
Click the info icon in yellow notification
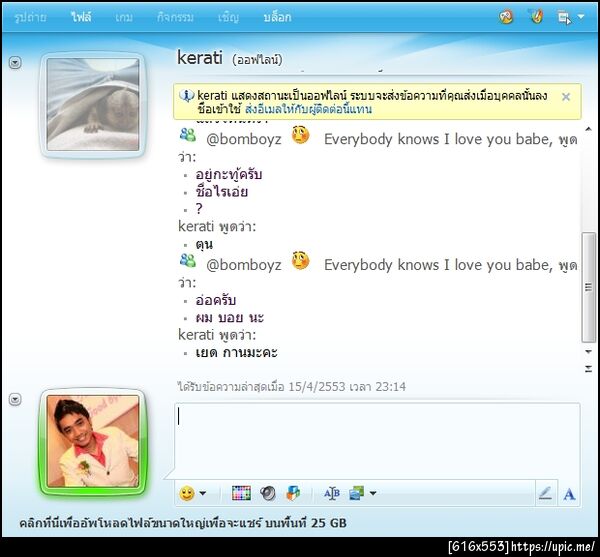(187, 95)
